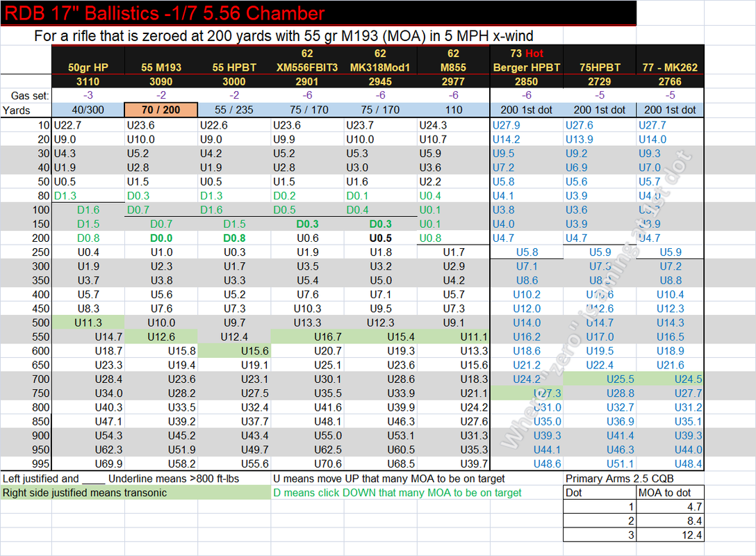Select the 'Yards' row label
The image size is (756, 556).
click(x=26, y=110)
